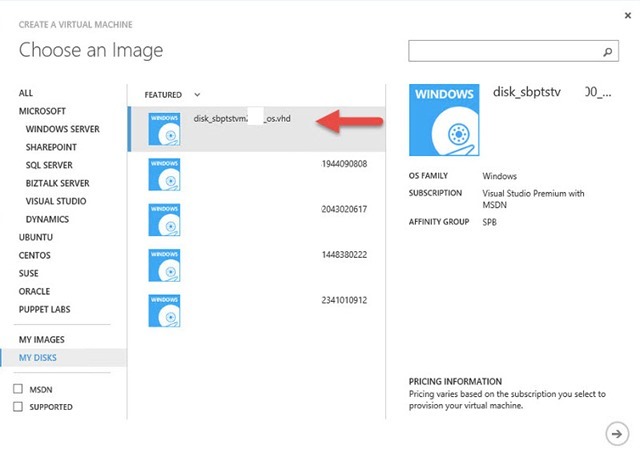
Task: Close the Create a Virtual Machine dialog
Action: (628, 16)
